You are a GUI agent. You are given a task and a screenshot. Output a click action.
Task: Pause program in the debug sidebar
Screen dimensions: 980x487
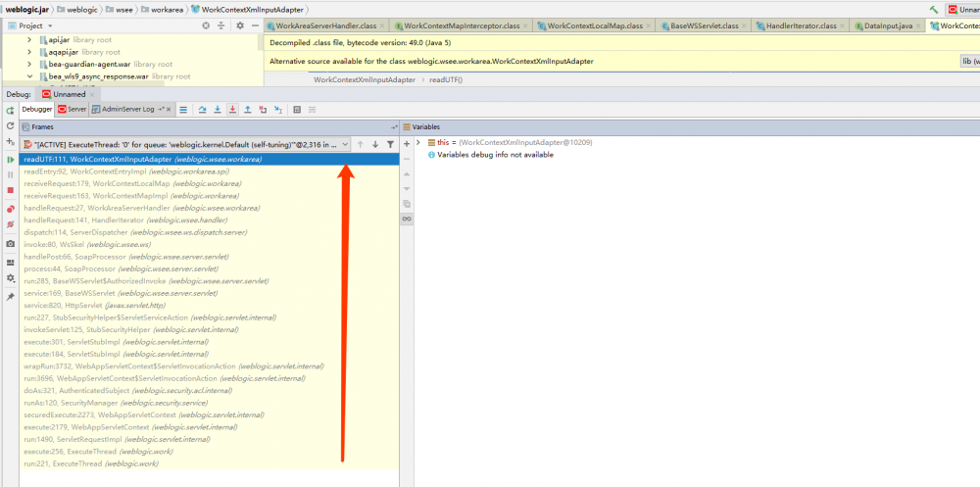[10, 175]
